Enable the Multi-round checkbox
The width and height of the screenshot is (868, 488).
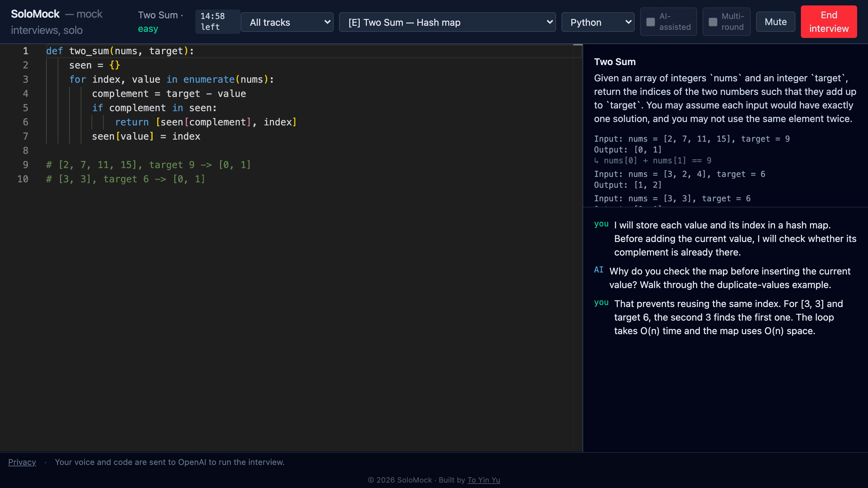click(x=713, y=22)
